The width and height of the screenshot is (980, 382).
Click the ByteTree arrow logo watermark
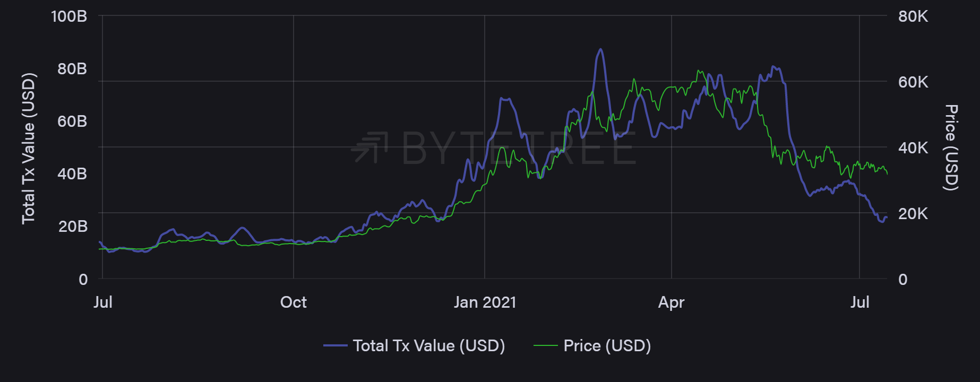(370, 147)
